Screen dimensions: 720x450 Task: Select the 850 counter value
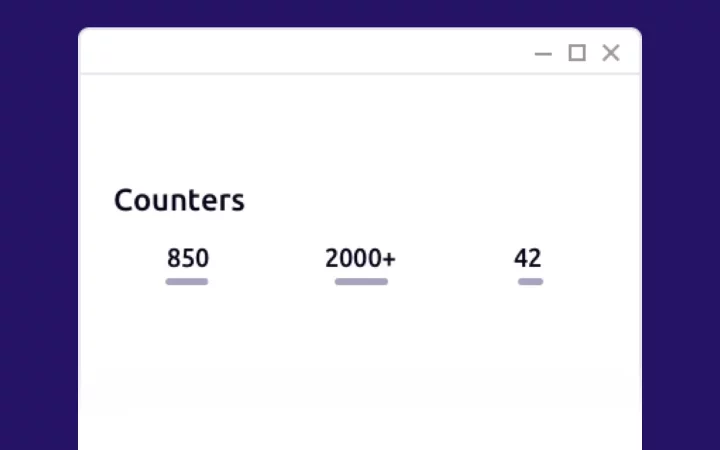(188, 258)
